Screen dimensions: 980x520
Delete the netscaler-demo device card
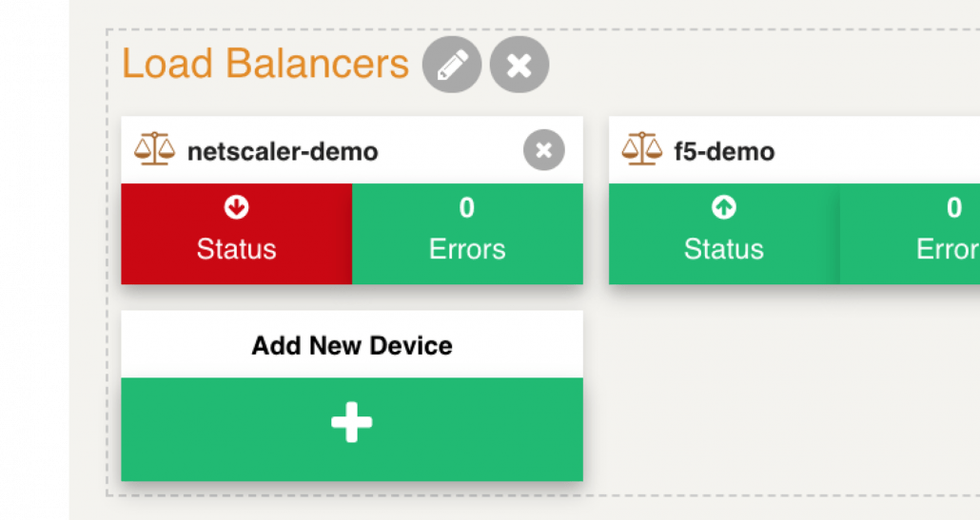tap(543, 150)
